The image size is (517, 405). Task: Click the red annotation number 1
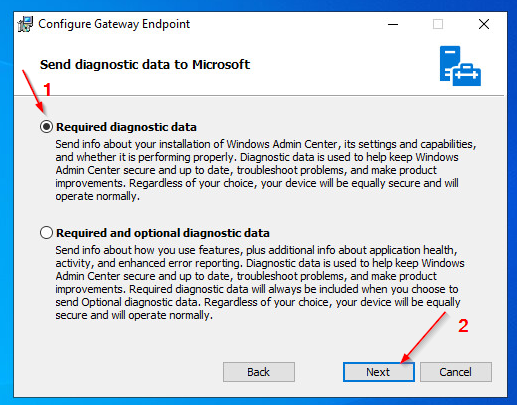click(x=47, y=89)
